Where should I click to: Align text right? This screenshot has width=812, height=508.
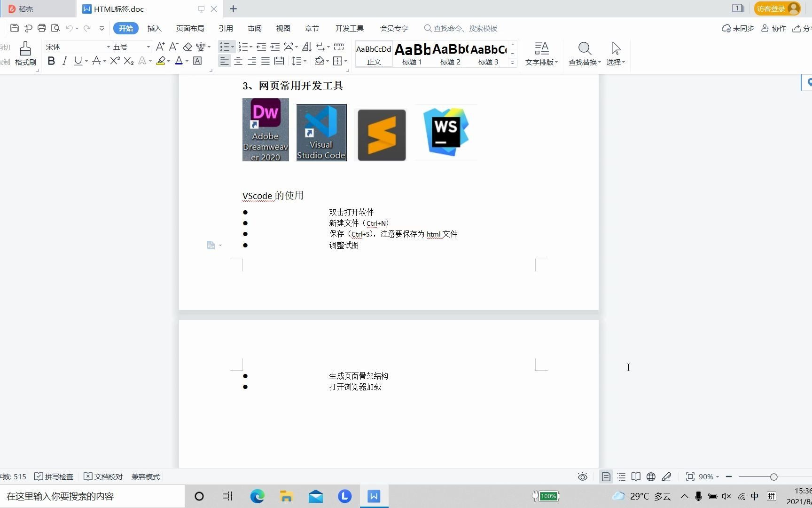(252, 61)
